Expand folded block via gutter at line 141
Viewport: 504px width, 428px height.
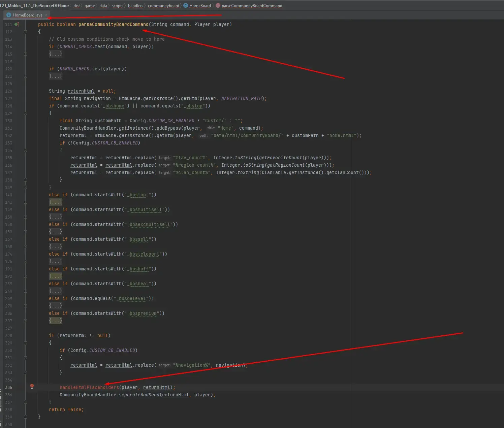(25, 202)
